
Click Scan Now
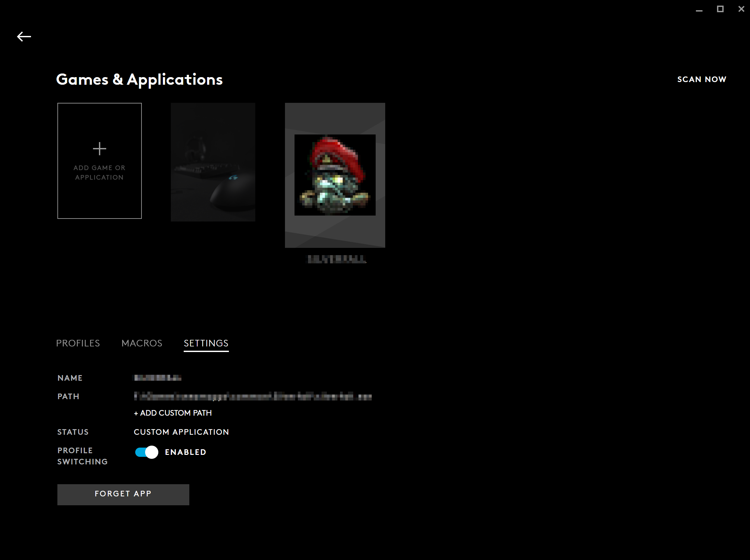pyautogui.click(x=702, y=79)
